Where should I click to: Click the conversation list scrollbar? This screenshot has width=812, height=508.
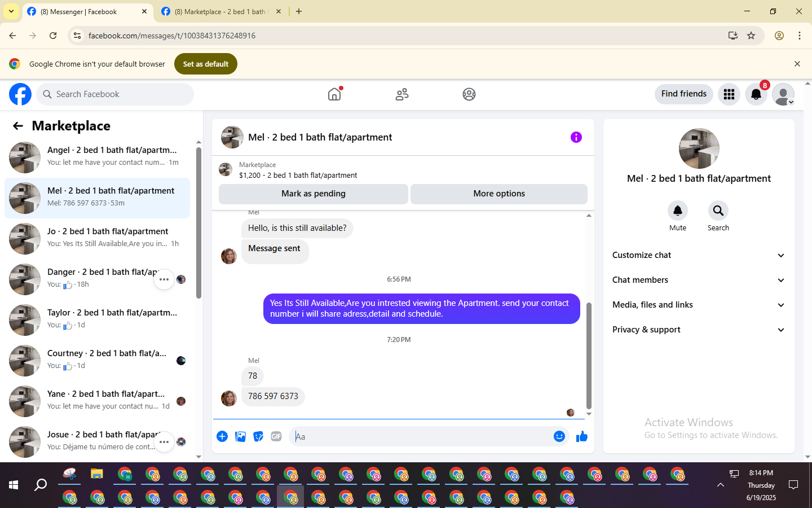[x=198, y=222]
